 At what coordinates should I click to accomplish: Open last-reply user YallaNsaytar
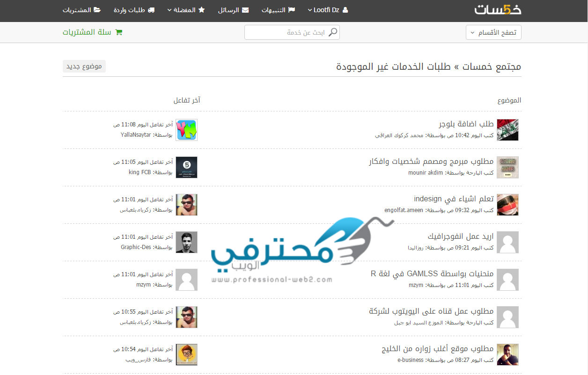tap(136, 135)
